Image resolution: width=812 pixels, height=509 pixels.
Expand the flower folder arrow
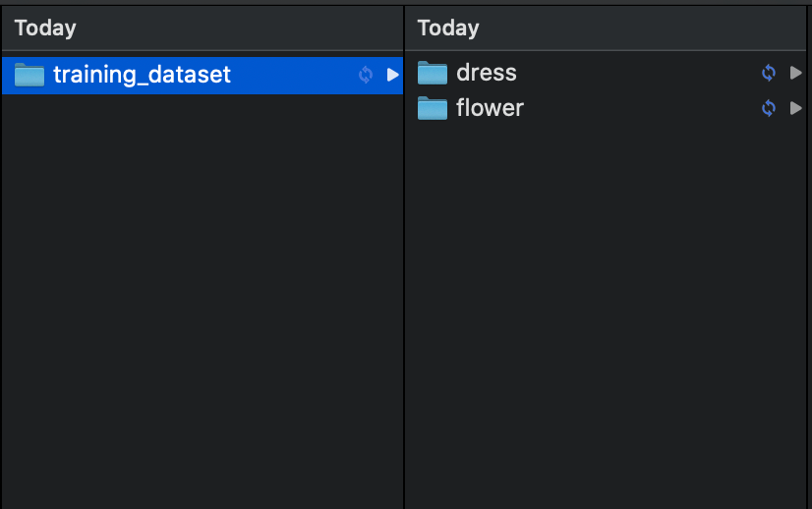click(x=796, y=108)
